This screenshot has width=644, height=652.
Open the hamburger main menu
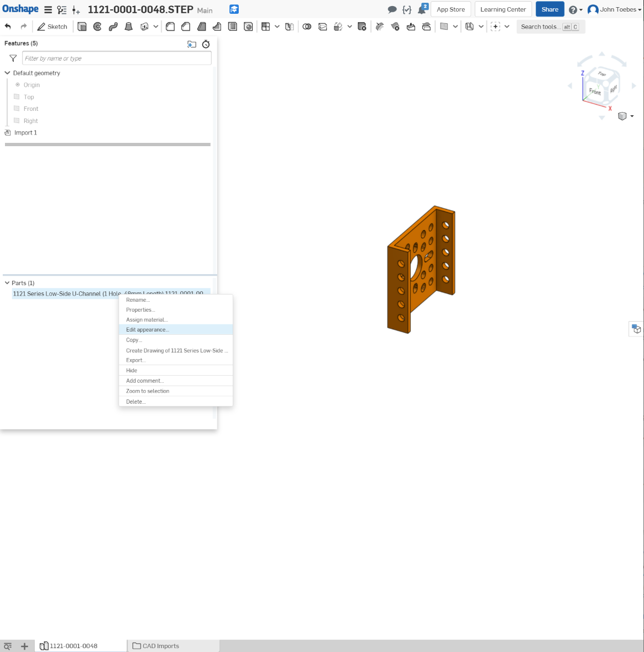[48, 9]
